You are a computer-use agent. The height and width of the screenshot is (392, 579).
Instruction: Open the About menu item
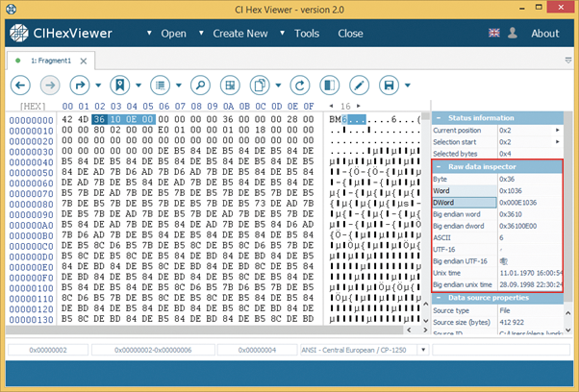click(x=545, y=34)
